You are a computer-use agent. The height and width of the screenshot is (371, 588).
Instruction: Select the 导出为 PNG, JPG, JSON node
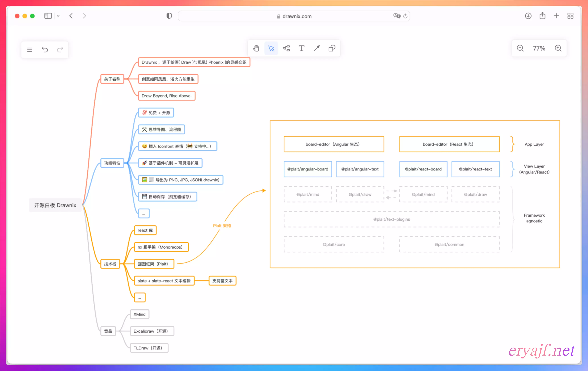(x=181, y=180)
